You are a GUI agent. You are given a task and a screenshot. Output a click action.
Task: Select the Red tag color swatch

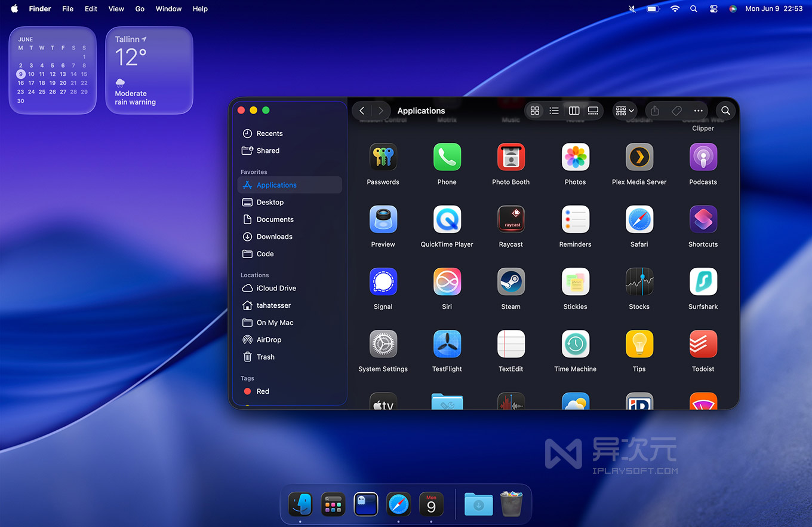248,391
